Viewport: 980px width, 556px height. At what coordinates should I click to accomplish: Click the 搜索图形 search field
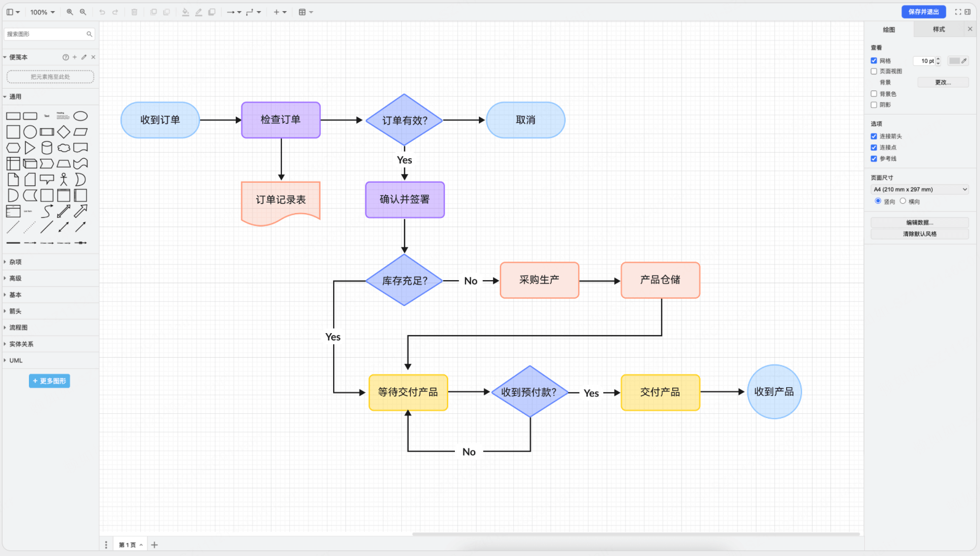[46, 34]
